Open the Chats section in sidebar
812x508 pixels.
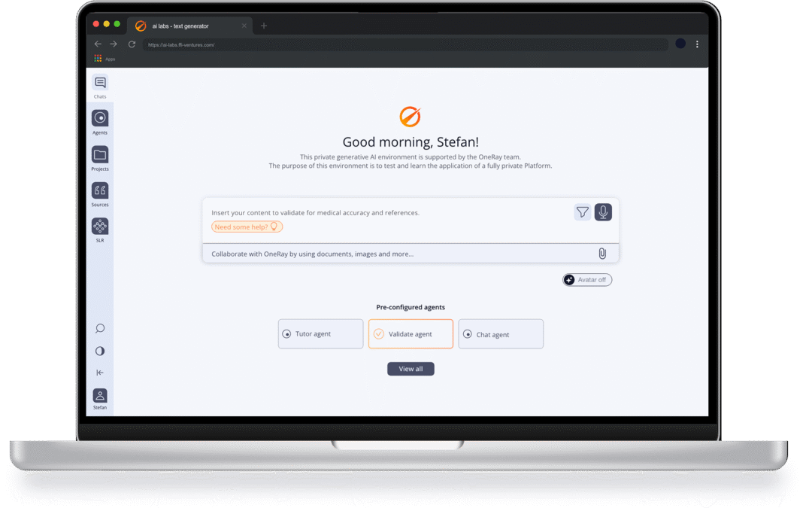[100, 84]
